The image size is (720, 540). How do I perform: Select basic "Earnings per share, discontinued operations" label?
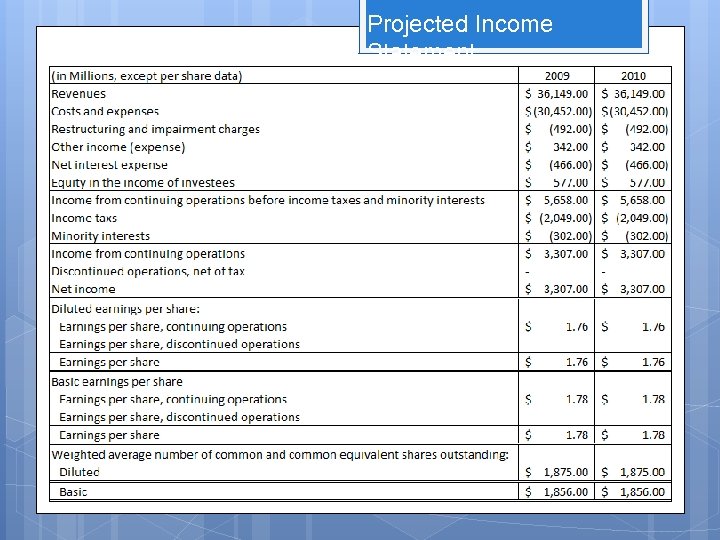[x=180, y=417]
